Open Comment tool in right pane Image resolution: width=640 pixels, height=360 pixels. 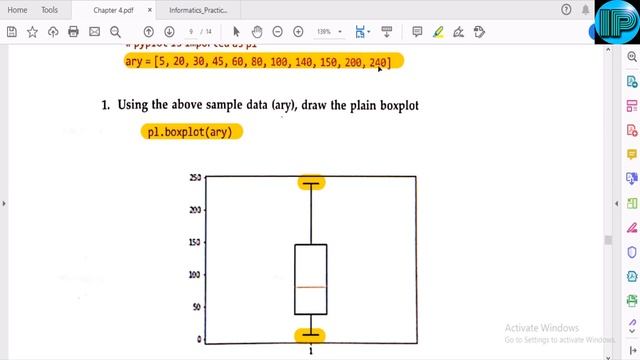click(632, 154)
